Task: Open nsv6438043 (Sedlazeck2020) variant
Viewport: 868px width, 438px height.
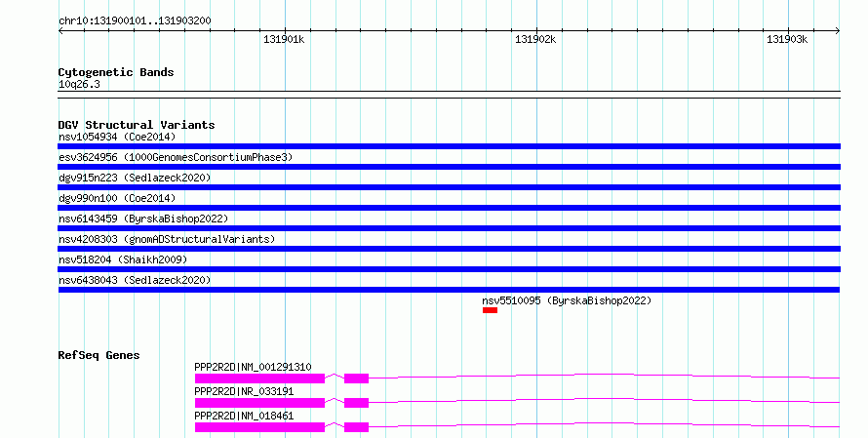Action: (x=135, y=280)
